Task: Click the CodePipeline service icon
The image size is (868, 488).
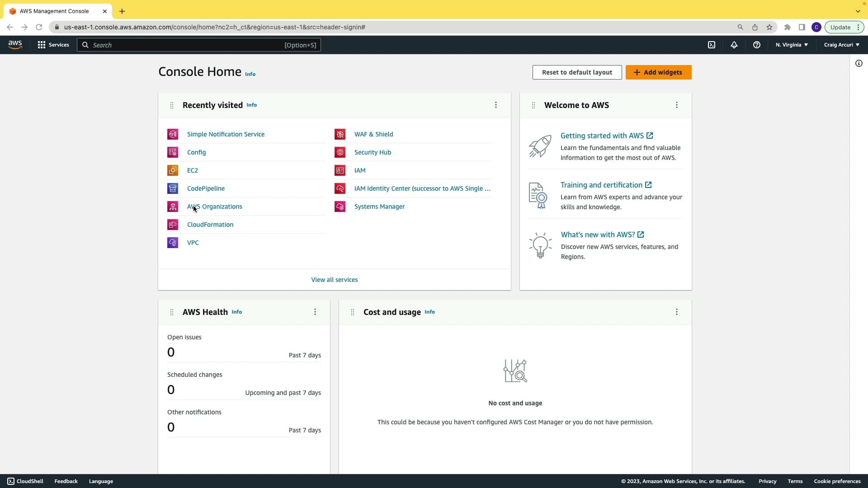Action: pyautogui.click(x=173, y=188)
